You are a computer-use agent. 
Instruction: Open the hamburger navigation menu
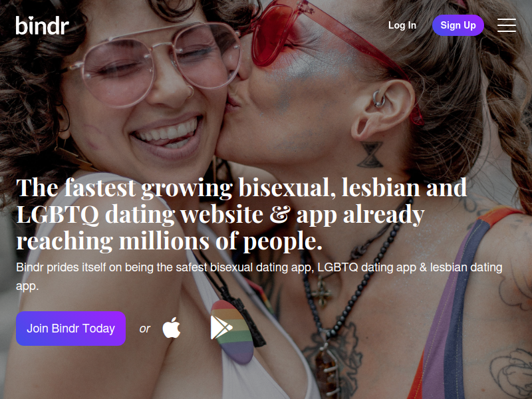coord(507,25)
